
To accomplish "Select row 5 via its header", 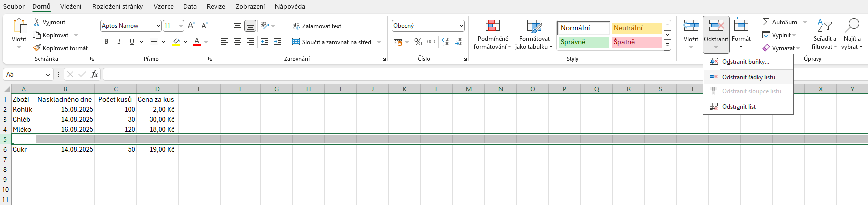I will click(x=5, y=139).
